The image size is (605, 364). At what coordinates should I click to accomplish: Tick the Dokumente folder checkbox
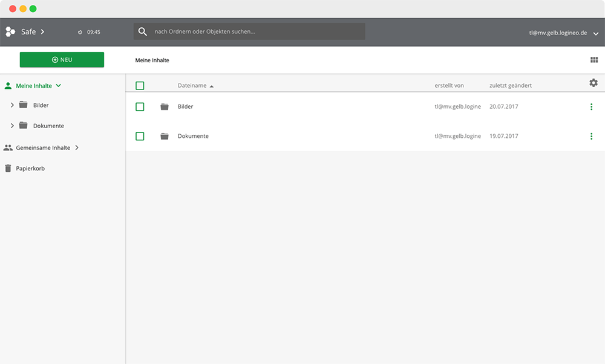(140, 137)
